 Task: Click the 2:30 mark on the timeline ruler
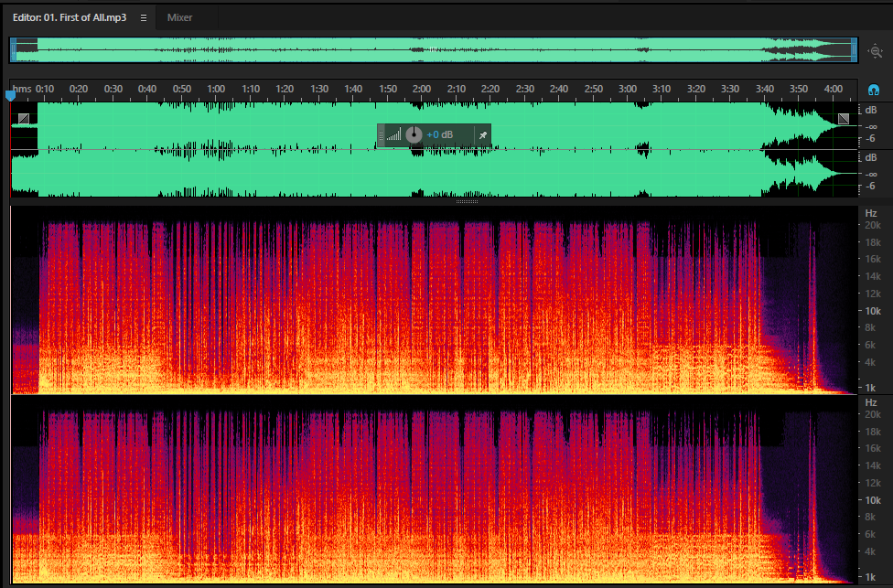524,89
